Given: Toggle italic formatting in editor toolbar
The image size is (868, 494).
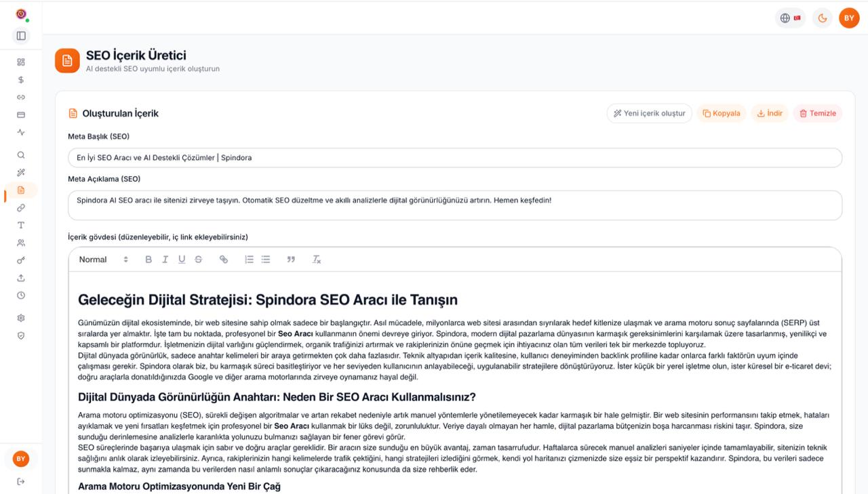Looking at the screenshot, I should tap(165, 260).
